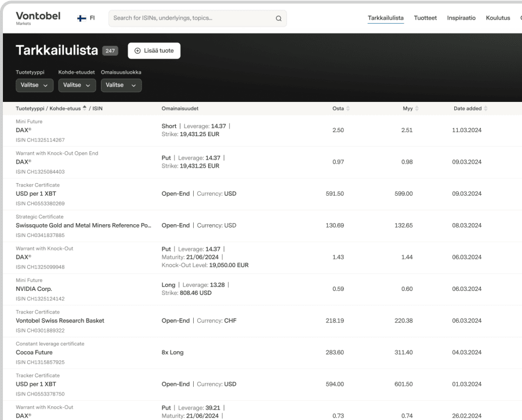This screenshot has width=522, height=420.
Task: Click the Vontobel Markets logo
Action: [38, 18]
